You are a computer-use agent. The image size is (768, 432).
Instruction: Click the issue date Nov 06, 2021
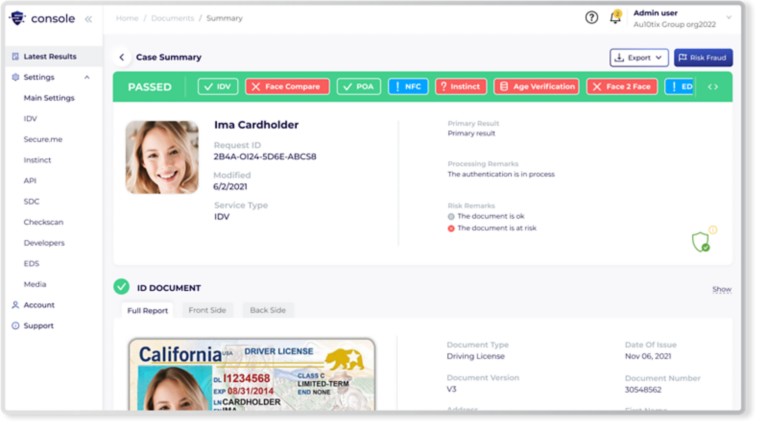tap(648, 356)
